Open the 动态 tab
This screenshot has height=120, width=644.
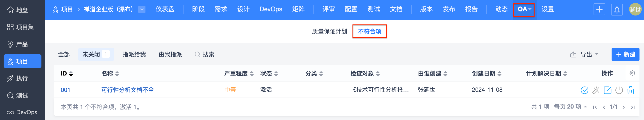tap(501, 9)
